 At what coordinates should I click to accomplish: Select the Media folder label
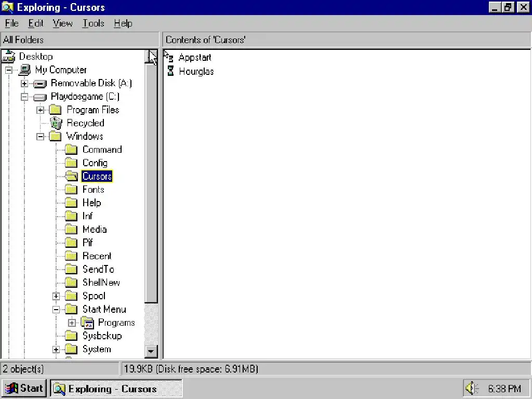tap(95, 229)
